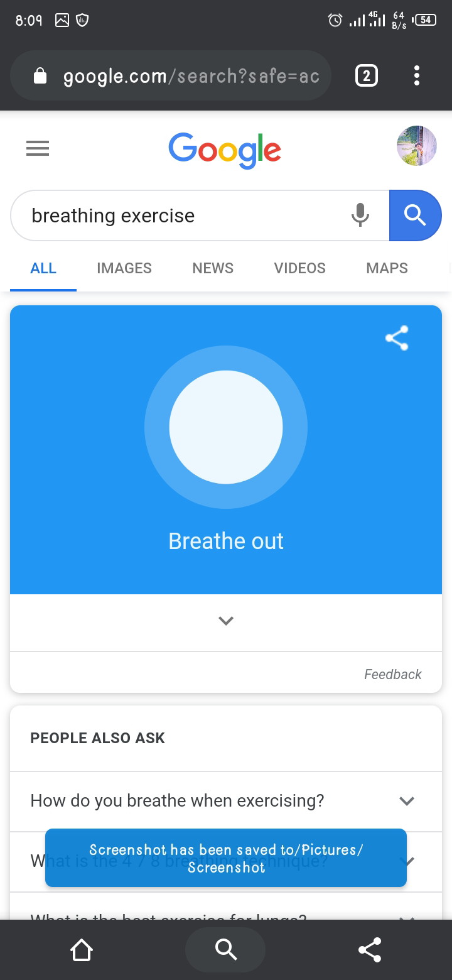Open the Google hamburger menu
The width and height of the screenshot is (452, 980).
point(38,148)
